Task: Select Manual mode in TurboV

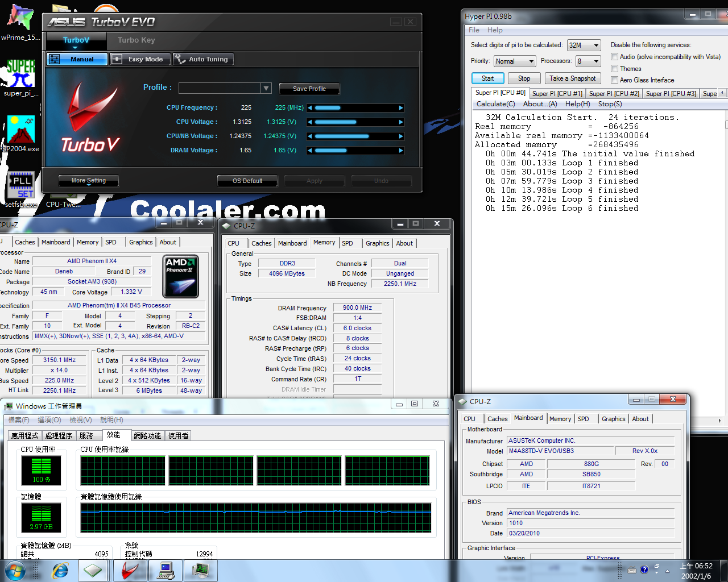Action: [x=77, y=59]
